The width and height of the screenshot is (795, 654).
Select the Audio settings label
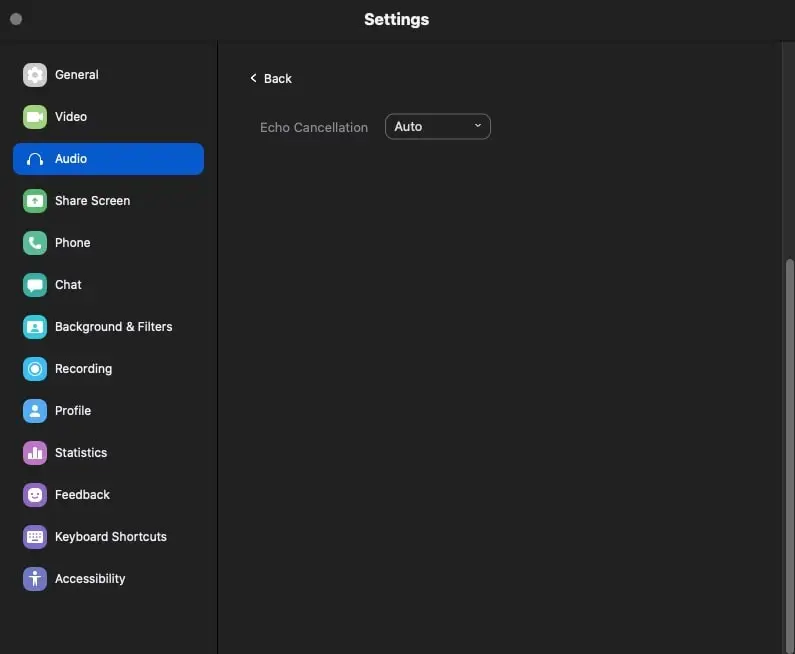point(70,159)
